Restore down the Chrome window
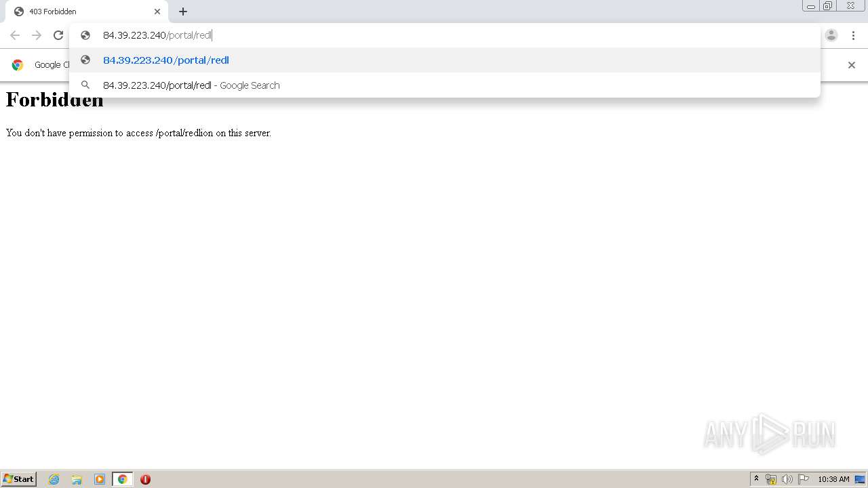868x488 pixels. 828,6
